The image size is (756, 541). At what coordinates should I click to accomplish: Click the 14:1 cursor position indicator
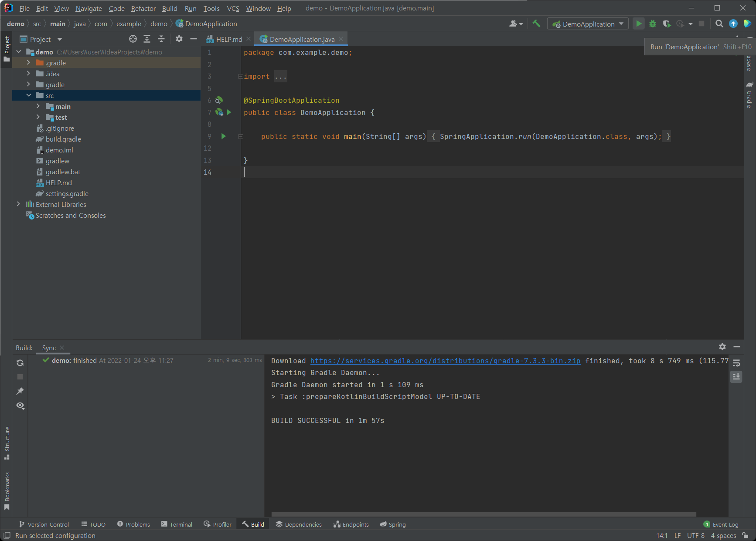pyautogui.click(x=662, y=536)
